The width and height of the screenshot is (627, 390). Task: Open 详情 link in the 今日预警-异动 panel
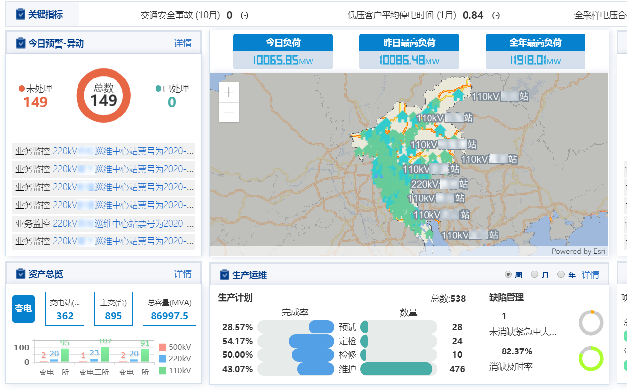coord(183,43)
